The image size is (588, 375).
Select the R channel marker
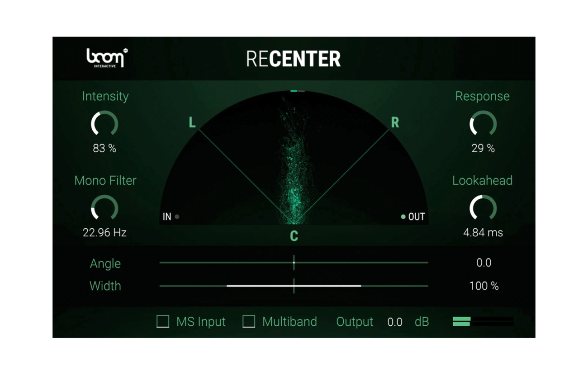[x=394, y=122]
